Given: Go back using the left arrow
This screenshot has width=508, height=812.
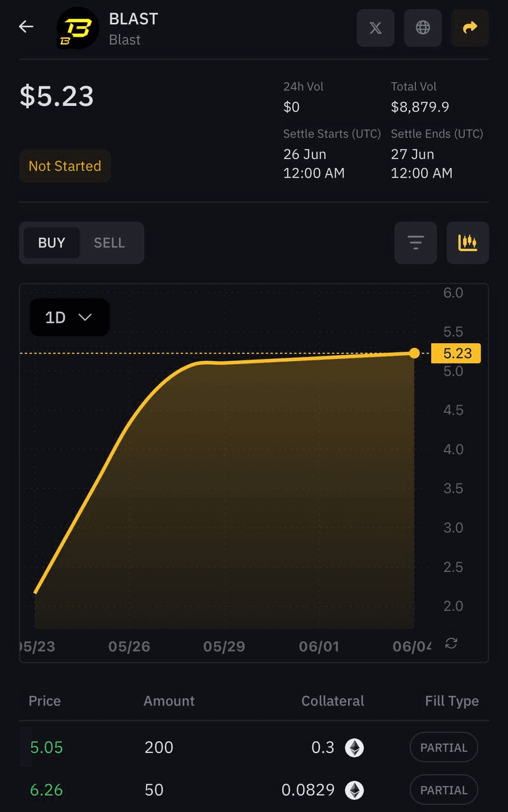Looking at the screenshot, I should point(26,27).
